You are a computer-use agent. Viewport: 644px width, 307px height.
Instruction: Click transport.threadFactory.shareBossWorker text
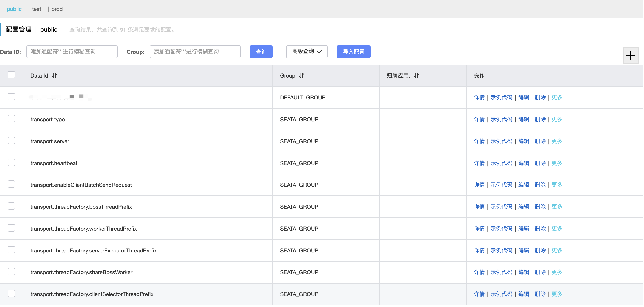[81, 272]
